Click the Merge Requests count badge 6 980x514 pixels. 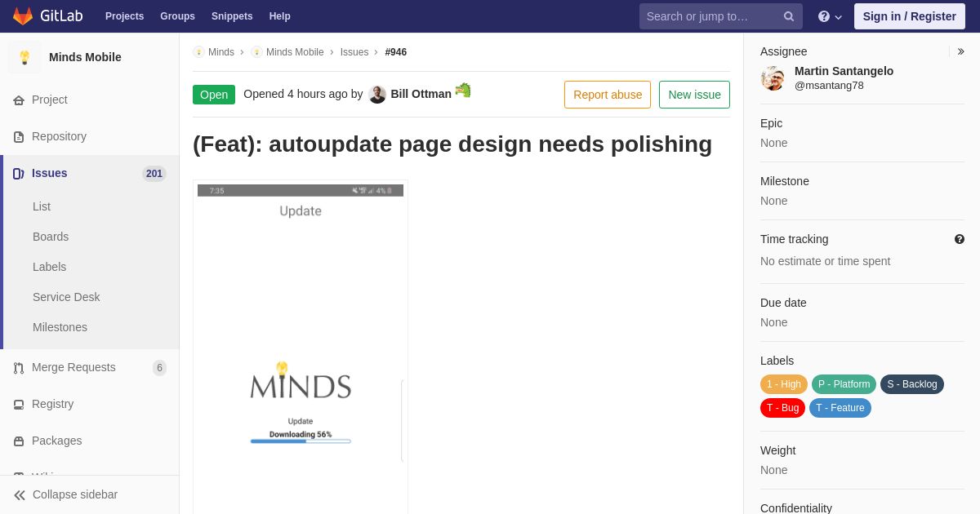tap(159, 368)
